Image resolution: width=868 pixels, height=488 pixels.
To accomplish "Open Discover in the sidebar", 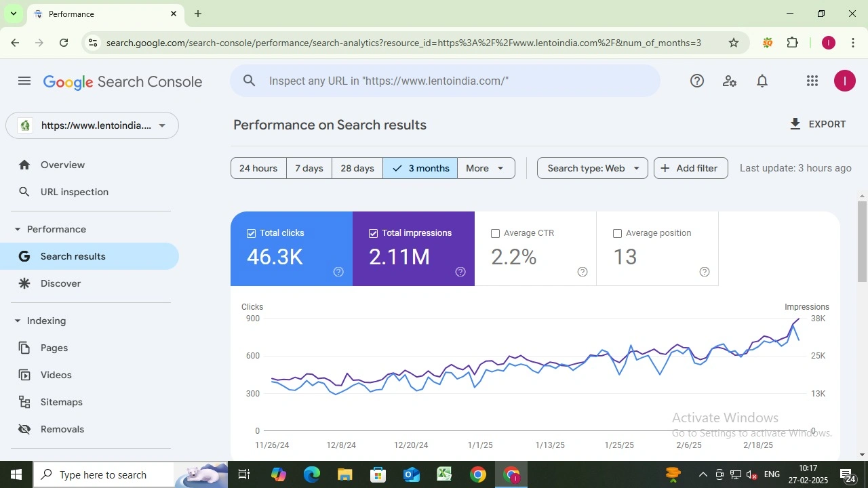I will (x=90, y=283).
